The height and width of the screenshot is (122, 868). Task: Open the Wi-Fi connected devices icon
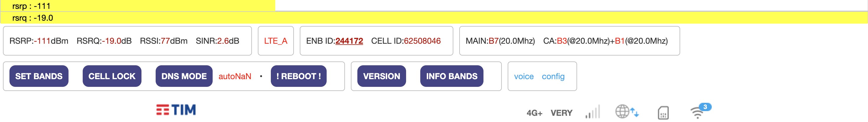697,113
